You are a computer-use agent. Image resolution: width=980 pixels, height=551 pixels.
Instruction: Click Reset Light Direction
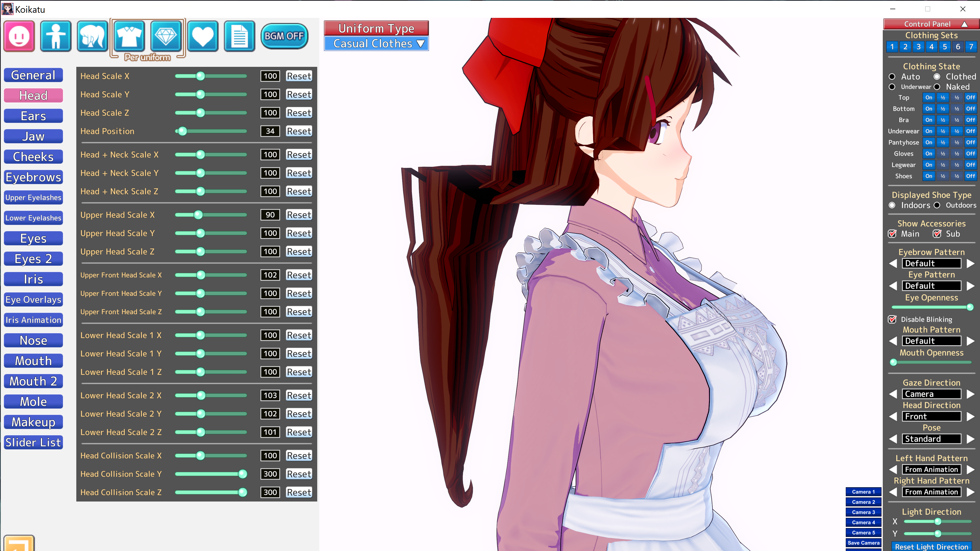pyautogui.click(x=931, y=546)
